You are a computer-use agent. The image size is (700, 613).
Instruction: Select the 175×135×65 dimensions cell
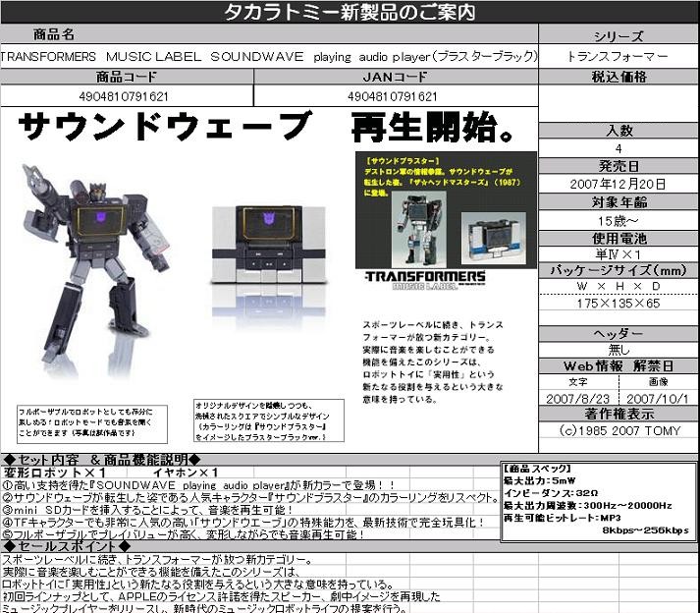point(619,304)
